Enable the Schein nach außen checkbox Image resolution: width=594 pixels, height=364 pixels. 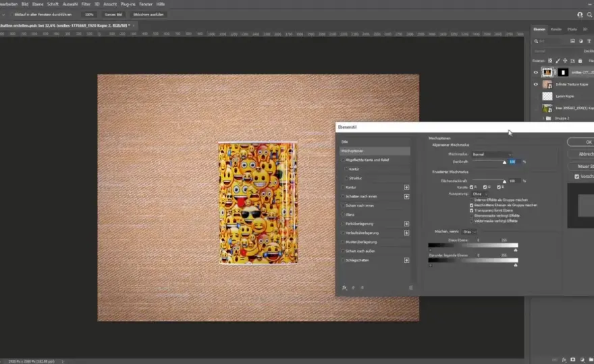point(343,251)
